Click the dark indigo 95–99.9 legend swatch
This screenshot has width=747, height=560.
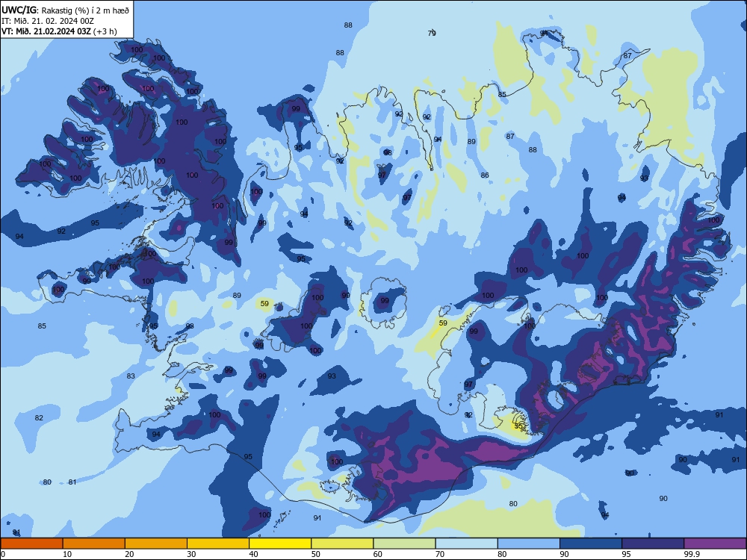click(x=653, y=544)
